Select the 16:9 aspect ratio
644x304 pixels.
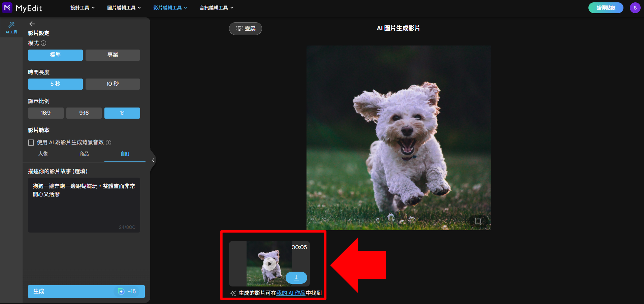click(46, 113)
